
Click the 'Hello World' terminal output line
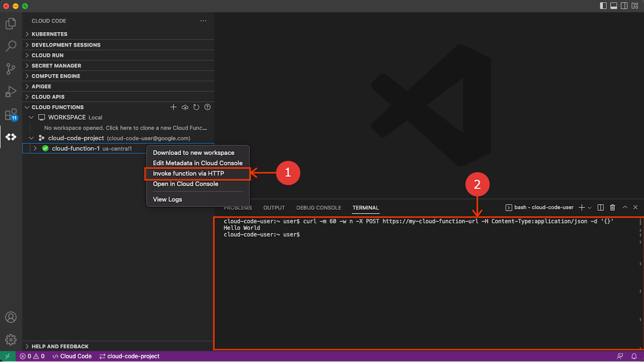242,228
